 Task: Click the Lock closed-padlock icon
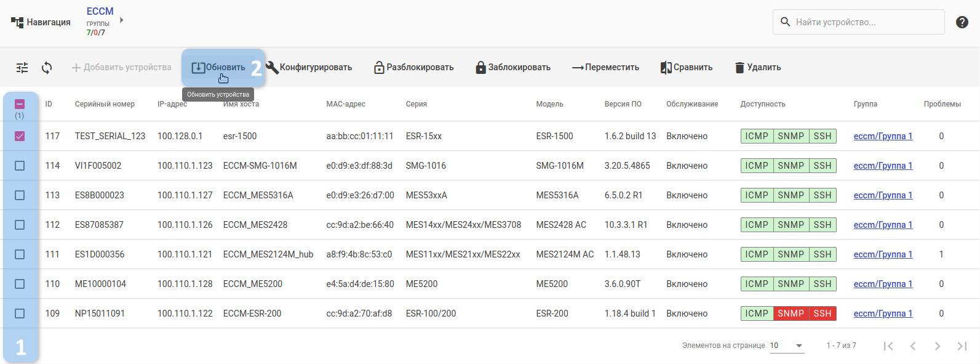click(x=480, y=67)
